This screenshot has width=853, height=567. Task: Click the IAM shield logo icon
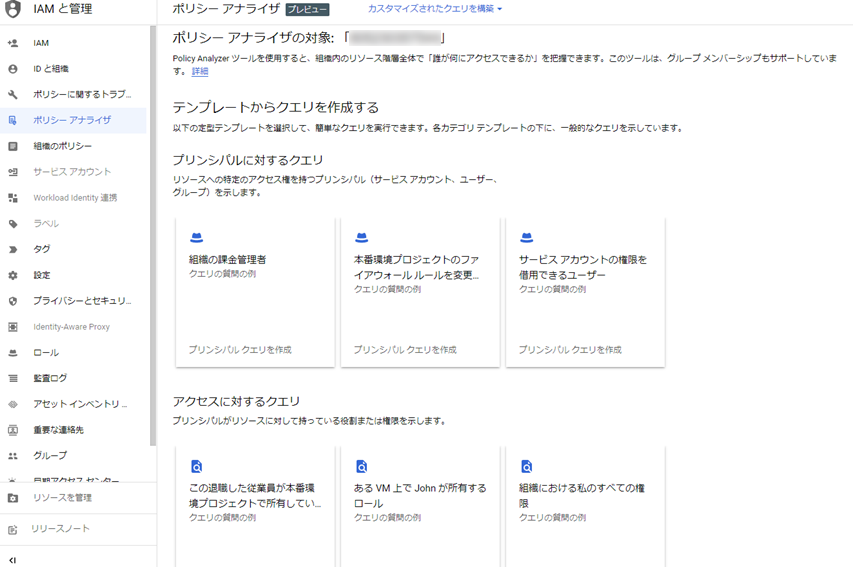pos(13,9)
